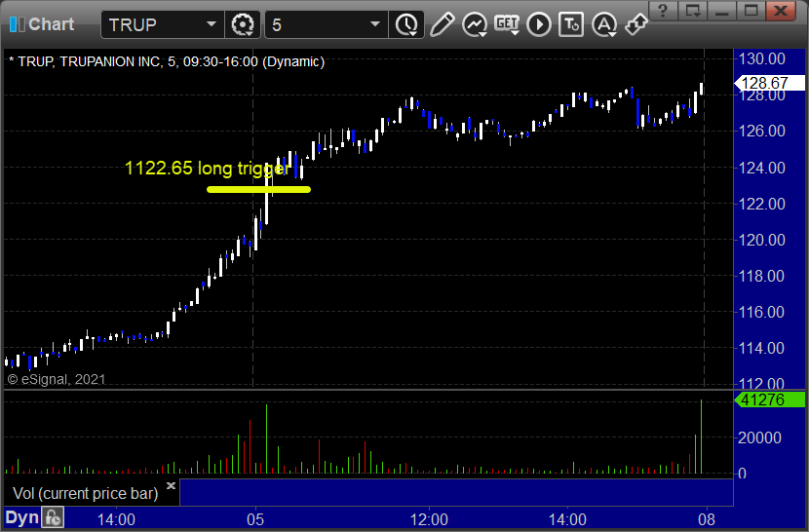This screenshot has width=809, height=532.
Task: Click the 120.00 price axis label
Action: tap(761, 240)
